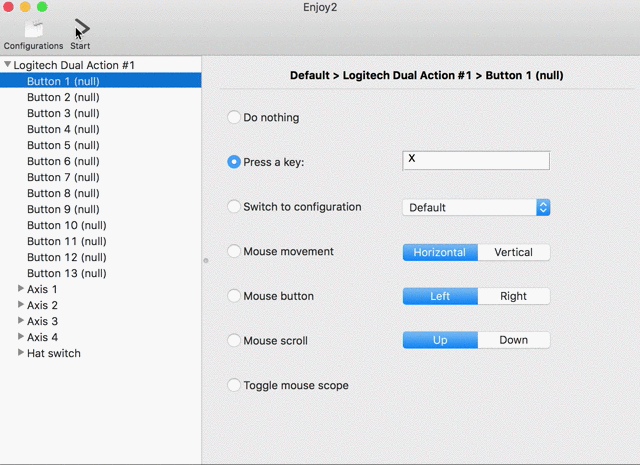
Task: Expand the Axis 2 disclosure triangle
Action: click(x=21, y=305)
